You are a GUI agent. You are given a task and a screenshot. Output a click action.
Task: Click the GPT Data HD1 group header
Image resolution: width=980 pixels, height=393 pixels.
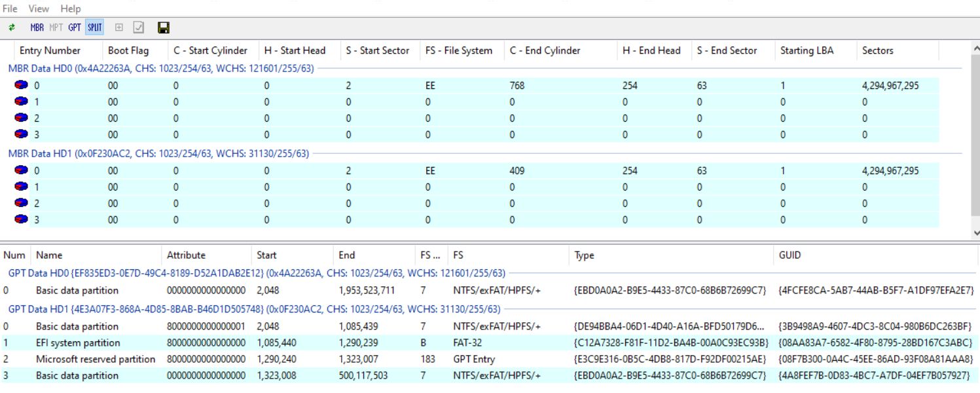point(254,309)
